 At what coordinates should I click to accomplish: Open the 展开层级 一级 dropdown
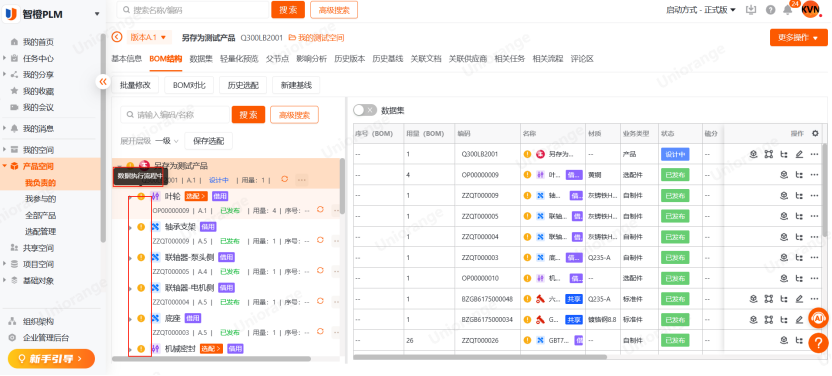167,141
